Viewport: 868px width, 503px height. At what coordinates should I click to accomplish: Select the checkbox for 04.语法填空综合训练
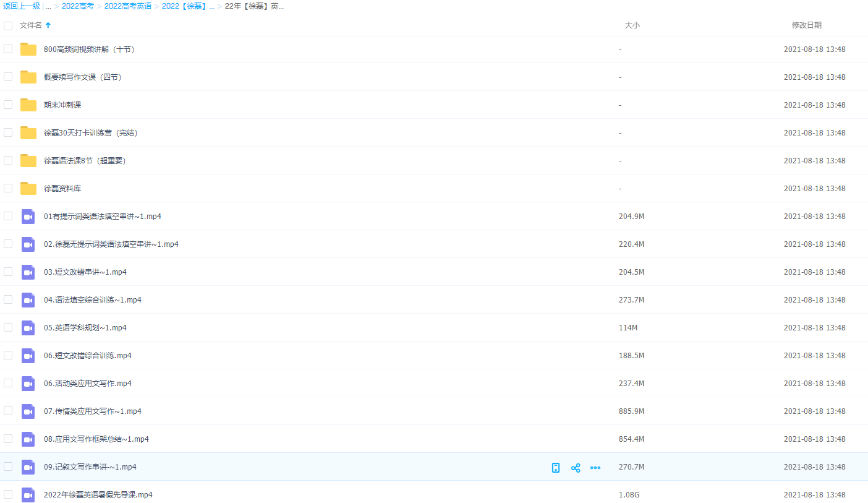[x=8, y=299]
